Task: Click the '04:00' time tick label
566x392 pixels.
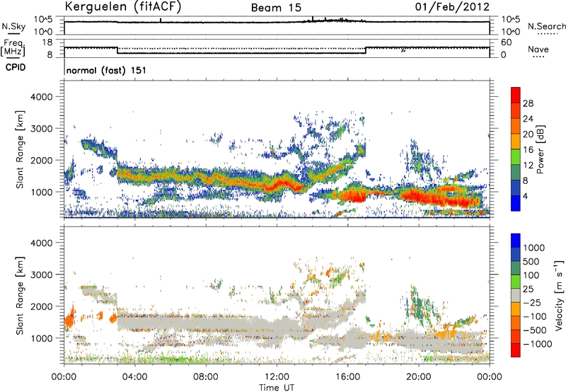Action: pos(134,377)
